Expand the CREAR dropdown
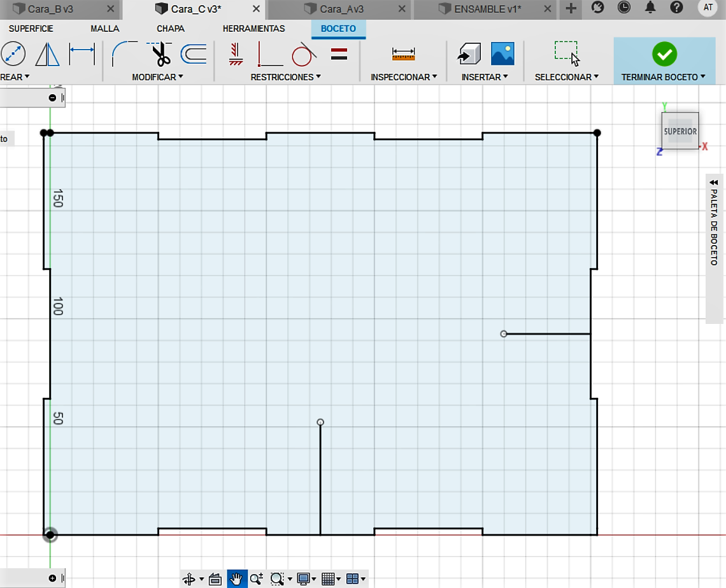The width and height of the screenshot is (726, 588). 15,77
